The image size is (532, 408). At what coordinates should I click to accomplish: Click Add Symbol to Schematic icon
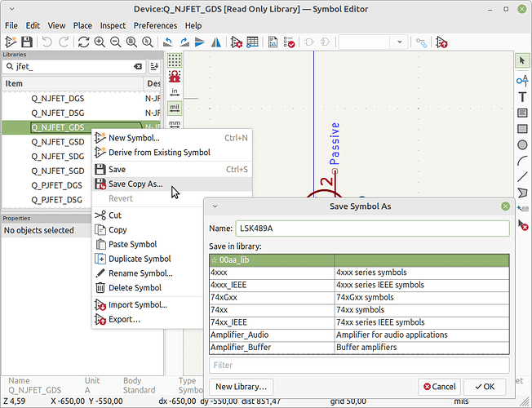pos(442,42)
